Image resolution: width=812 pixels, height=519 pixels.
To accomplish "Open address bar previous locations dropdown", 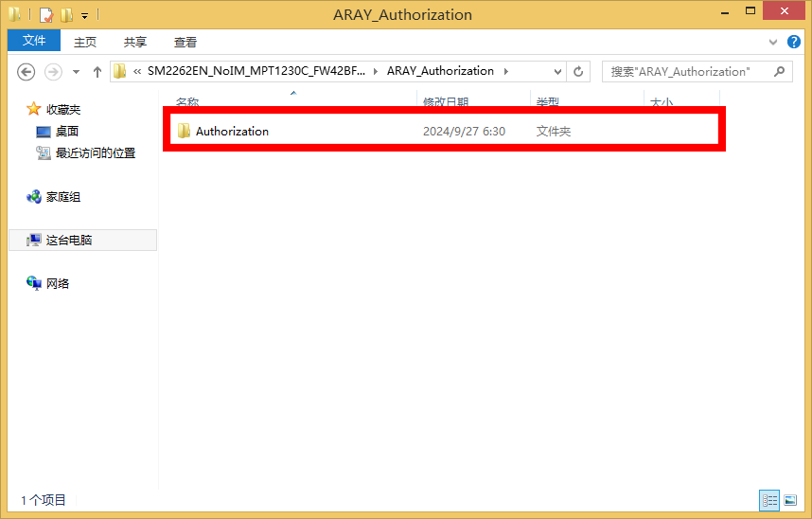I will pos(557,72).
